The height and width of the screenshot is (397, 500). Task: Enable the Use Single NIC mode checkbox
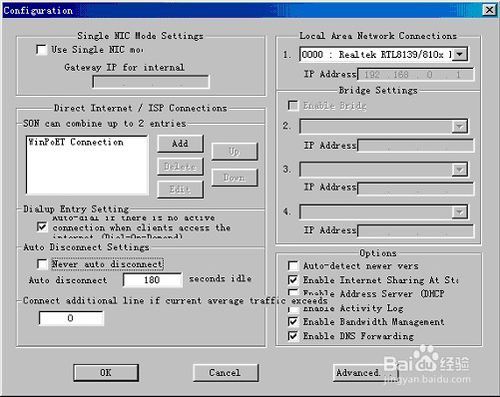41,50
